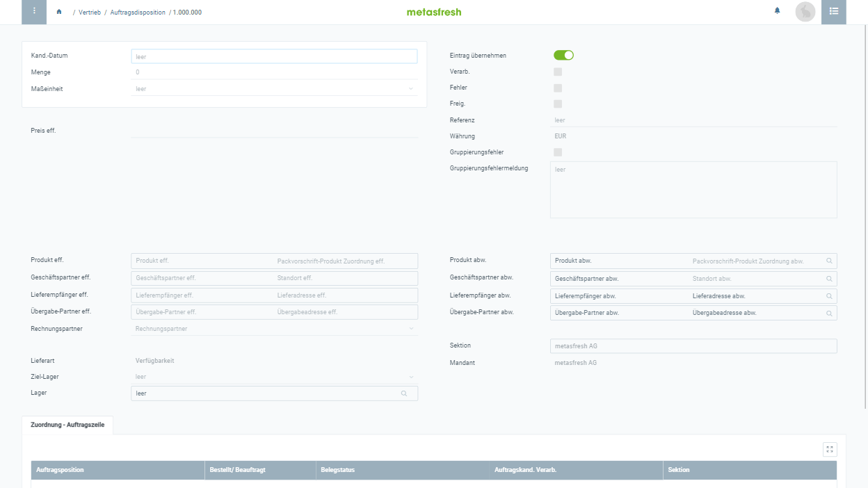Open Auftragsdisposition breadcrumb link
Image resolution: width=868 pixels, height=488 pixels.
pos(138,13)
